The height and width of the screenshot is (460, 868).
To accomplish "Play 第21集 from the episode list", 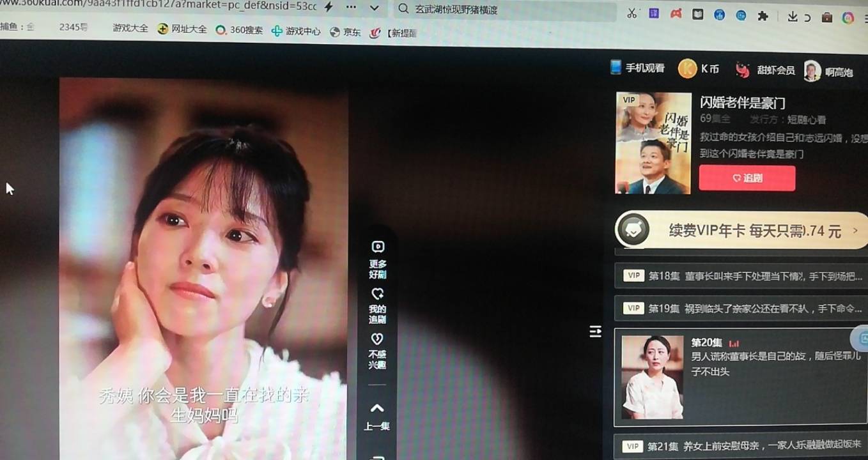I will [741, 445].
